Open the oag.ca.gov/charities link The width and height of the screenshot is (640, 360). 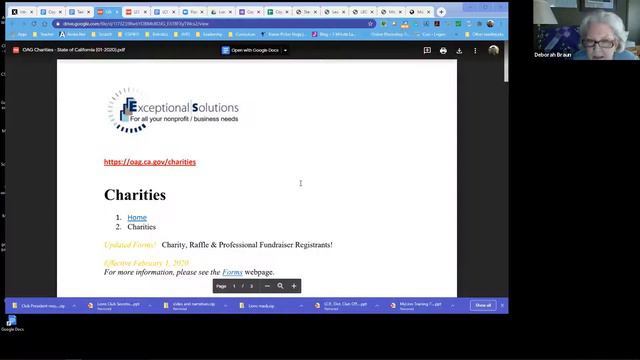click(x=150, y=162)
